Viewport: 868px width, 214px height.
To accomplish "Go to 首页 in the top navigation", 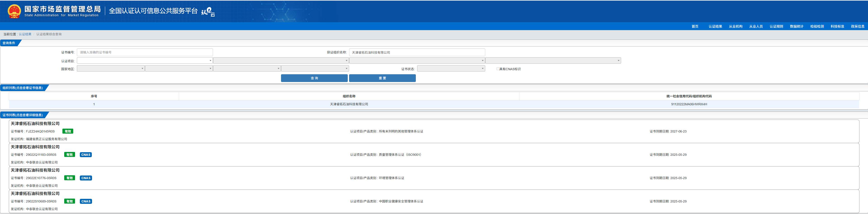I will tap(695, 26).
